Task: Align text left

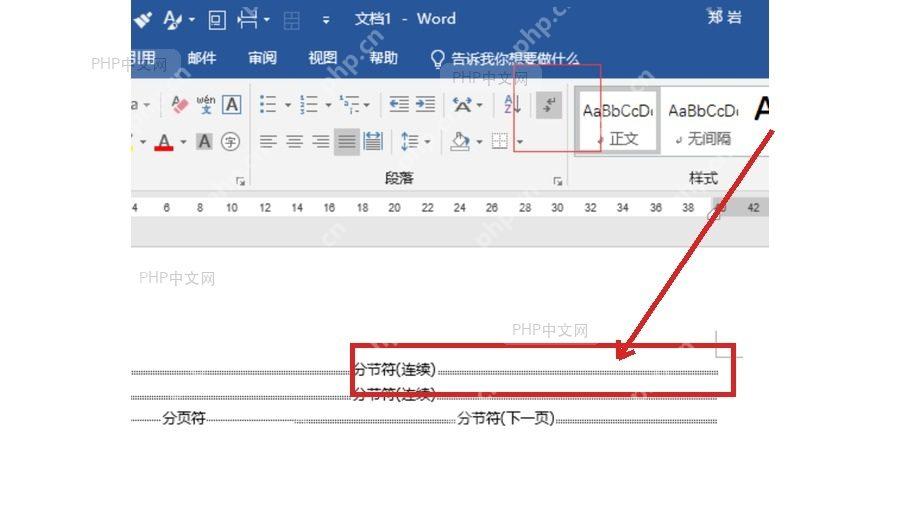Action: [268, 141]
